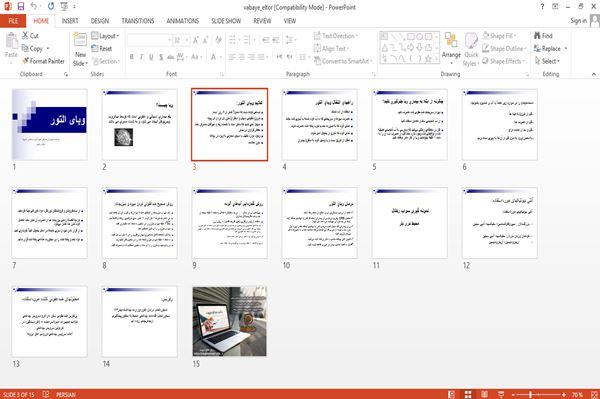Click the Reset slide command
Viewport: 600px width, 399px height.
[x=102, y=48]
